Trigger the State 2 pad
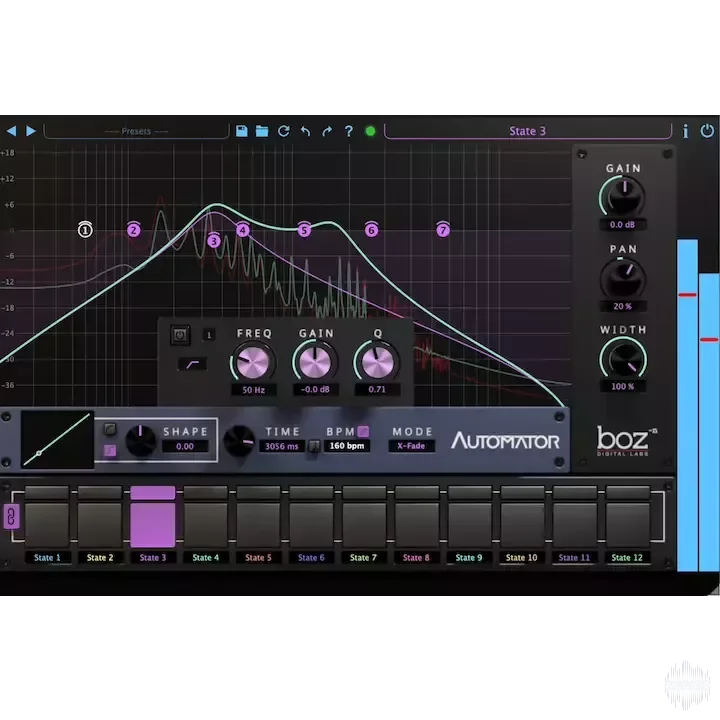This screenshot has height=720, width=720. 100,525
